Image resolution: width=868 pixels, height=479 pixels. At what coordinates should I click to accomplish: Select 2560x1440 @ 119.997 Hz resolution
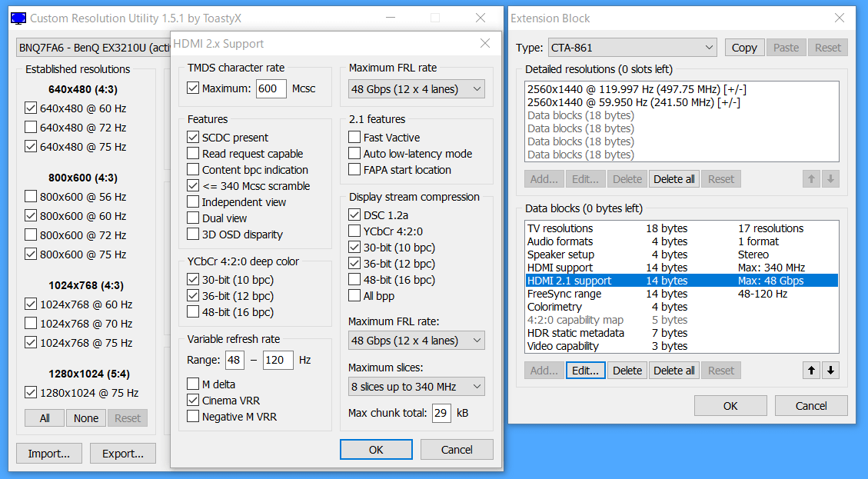pos(681,89)
